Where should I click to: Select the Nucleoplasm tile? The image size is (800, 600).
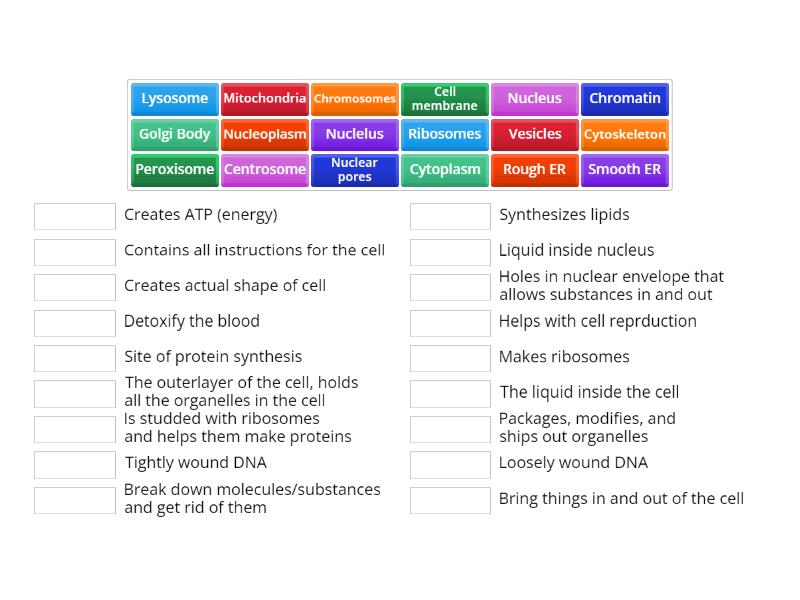[264, 134]
